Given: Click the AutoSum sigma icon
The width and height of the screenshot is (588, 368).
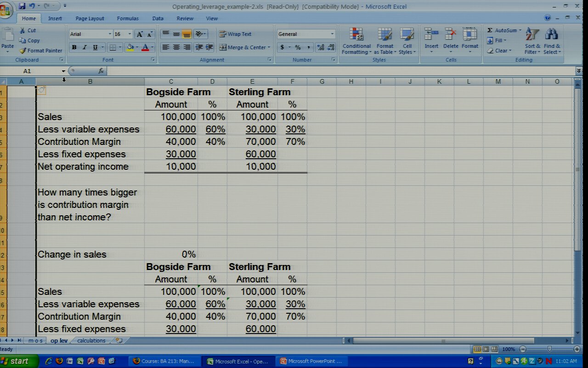Looking at the screenshot, I should pos(490,30).
